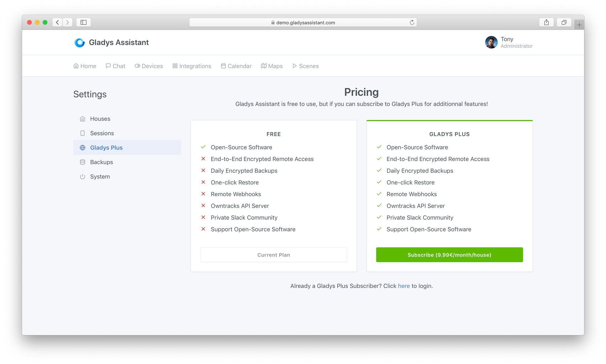Click the Houses home icon in sidebar
Image resolution: width=606 pixels, height=364 pixels.
(82, 119)
